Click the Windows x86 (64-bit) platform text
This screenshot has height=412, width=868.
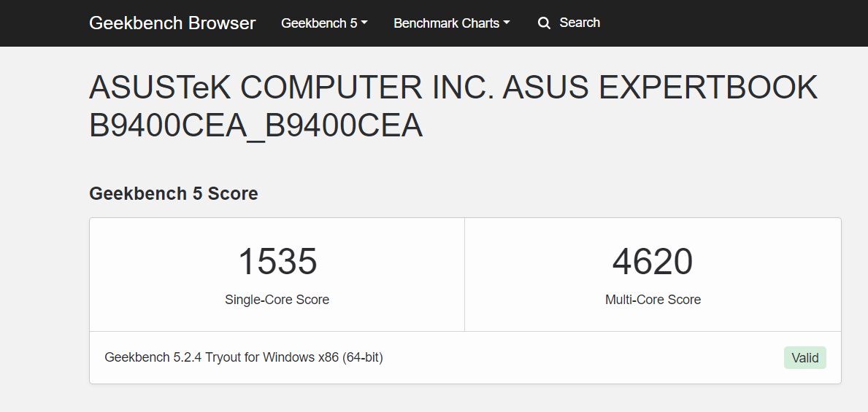323,357
